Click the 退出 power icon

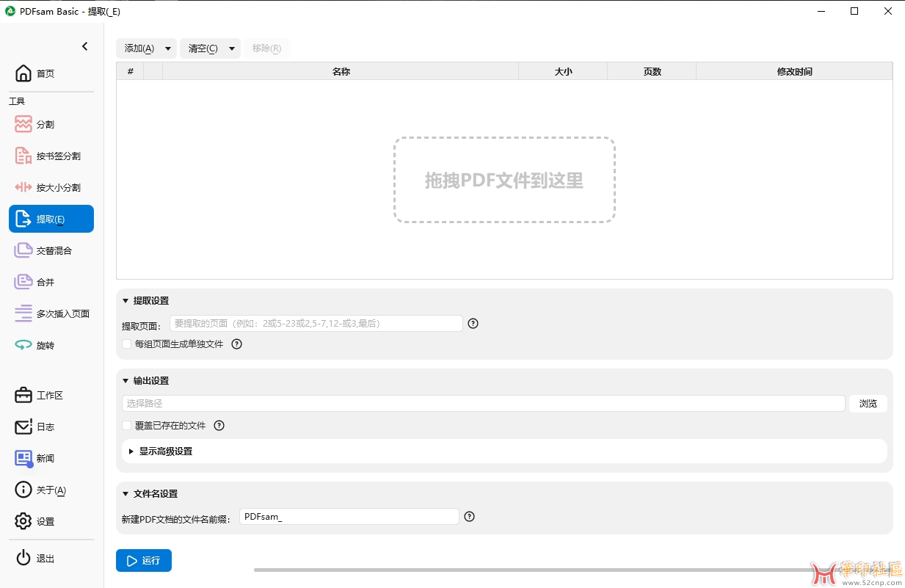point(23,558)
